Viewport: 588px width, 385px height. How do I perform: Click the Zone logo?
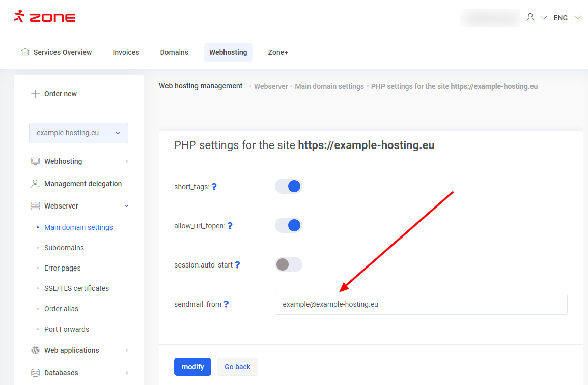pyautogui.click(x=44, y=17)
